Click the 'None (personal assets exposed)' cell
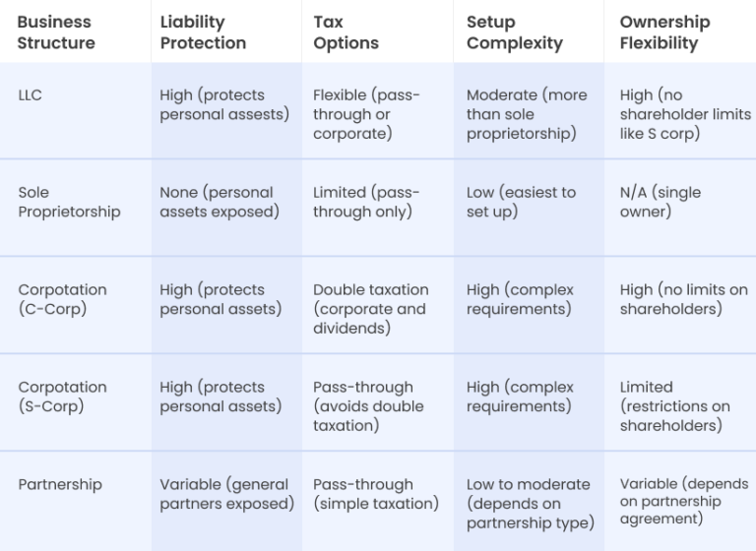 click(219, 202)
